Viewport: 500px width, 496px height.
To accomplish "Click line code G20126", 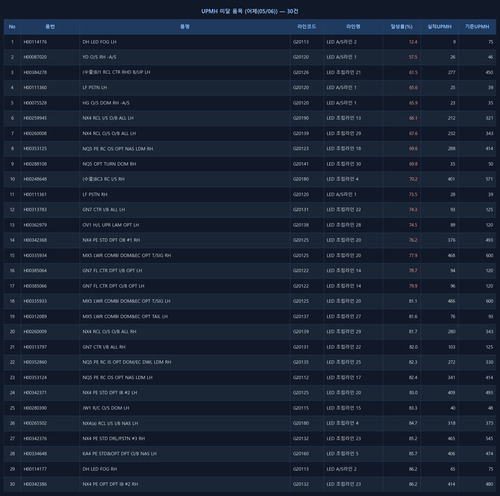I will click(x=301, y=72).
